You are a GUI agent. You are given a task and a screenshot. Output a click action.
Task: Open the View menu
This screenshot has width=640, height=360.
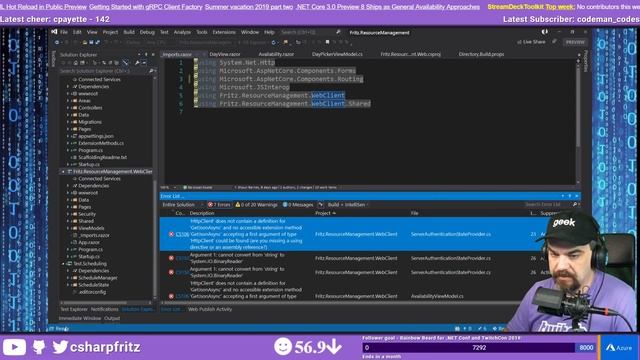tap(92, 32)
